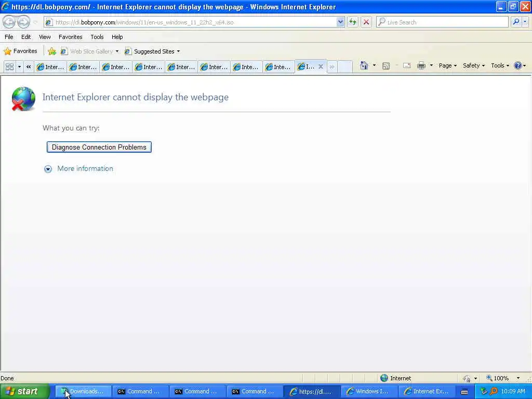Viewport: 532px width, 399px height.
Task: Click the Quick Tabs grid icon
Action: point(9,67)
